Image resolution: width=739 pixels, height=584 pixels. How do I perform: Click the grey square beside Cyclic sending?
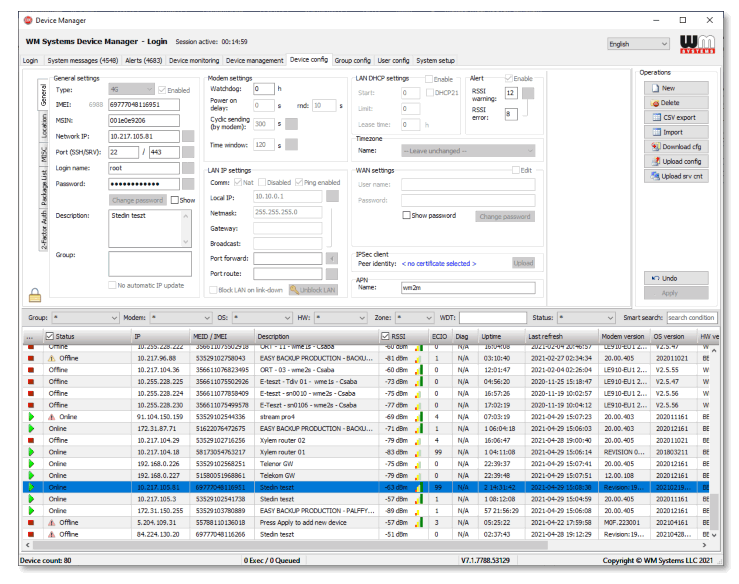(x=291, y=124)
